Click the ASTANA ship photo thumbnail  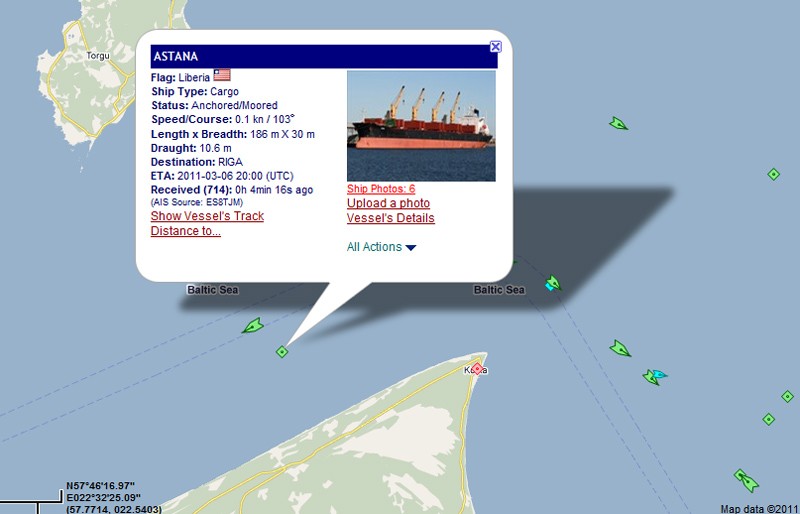421,126
